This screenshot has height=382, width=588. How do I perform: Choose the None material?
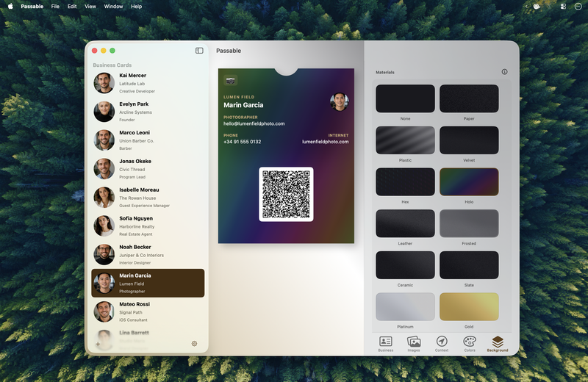[405, 98]
